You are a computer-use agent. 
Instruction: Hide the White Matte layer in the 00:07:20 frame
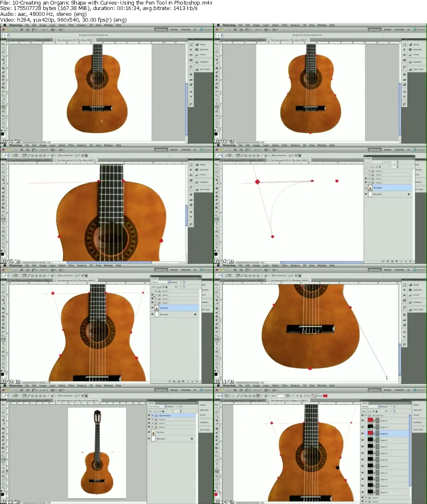pos(366,194)
